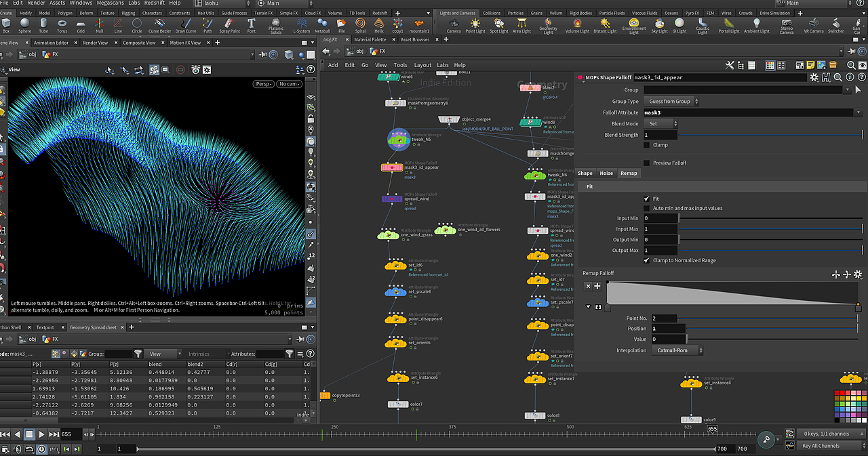868x456 pixels.
Task: Open the Windows menu in the menu bar
Action: click(x=81, y=3)
